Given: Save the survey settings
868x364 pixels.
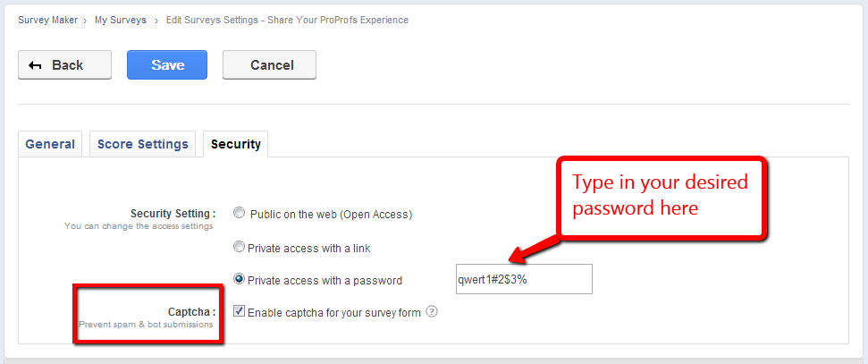Looking at the screenshot, I should point(167,64).
